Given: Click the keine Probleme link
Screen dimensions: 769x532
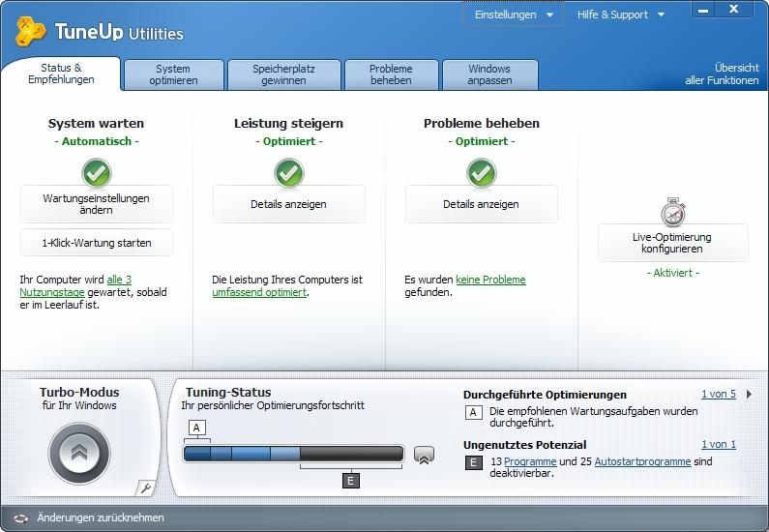Looking at the screenshot, I should pos(490,280).
